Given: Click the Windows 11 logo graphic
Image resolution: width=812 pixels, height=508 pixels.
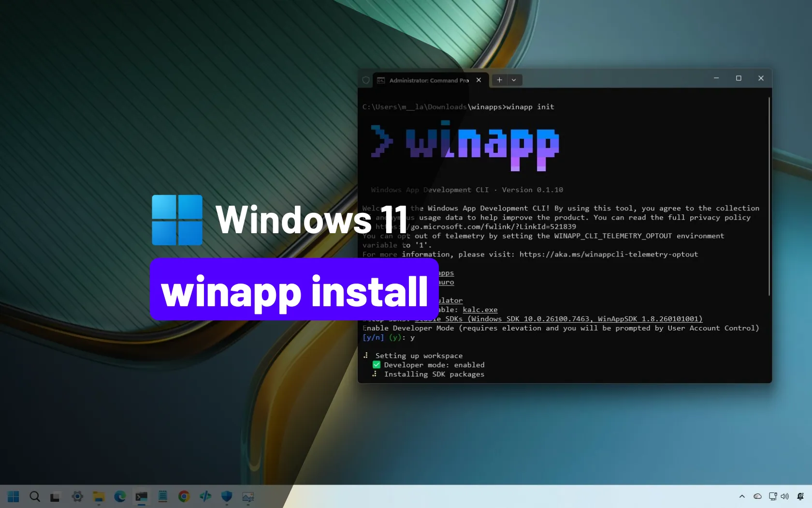Looking at the screenshot, I should click(177, 220).
